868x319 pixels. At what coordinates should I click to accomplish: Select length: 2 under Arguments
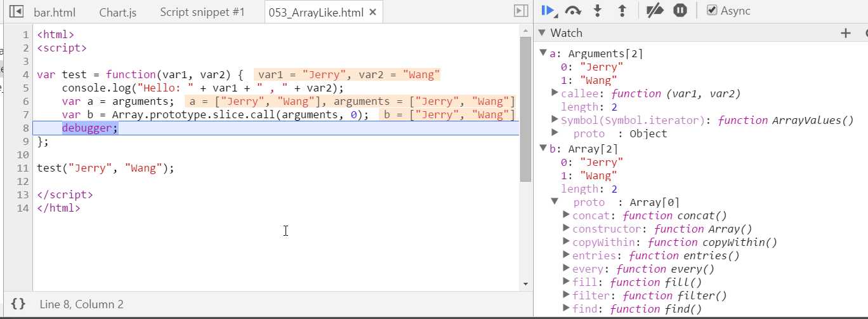coord(589,107)
